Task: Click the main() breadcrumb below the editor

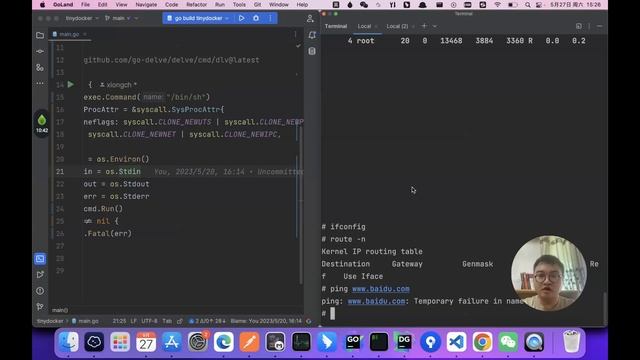Action: (60, 310)
